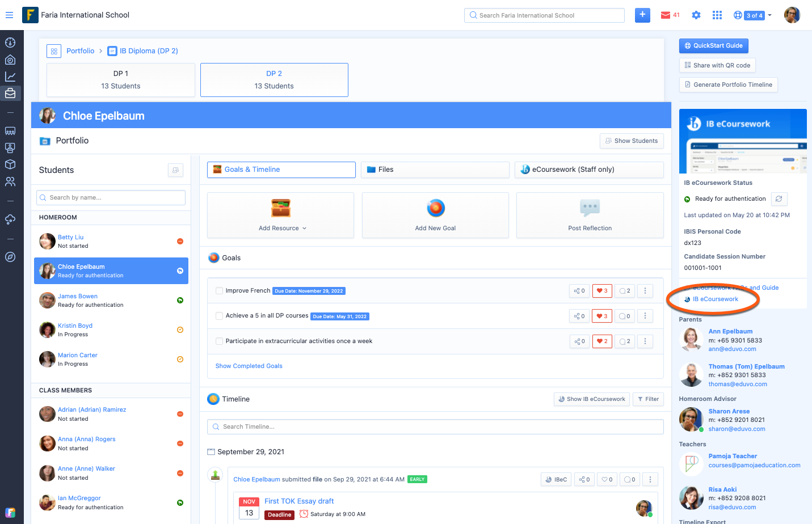Open the timeline Filter dropdown
Screen dimensions: 812x524
pos(648,399)
